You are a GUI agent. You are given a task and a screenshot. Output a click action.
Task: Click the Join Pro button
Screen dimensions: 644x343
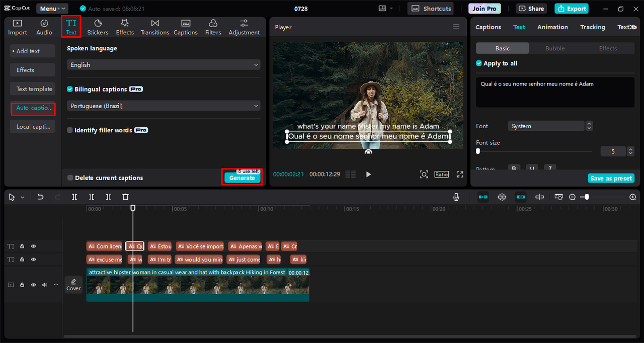pos(485,9)
